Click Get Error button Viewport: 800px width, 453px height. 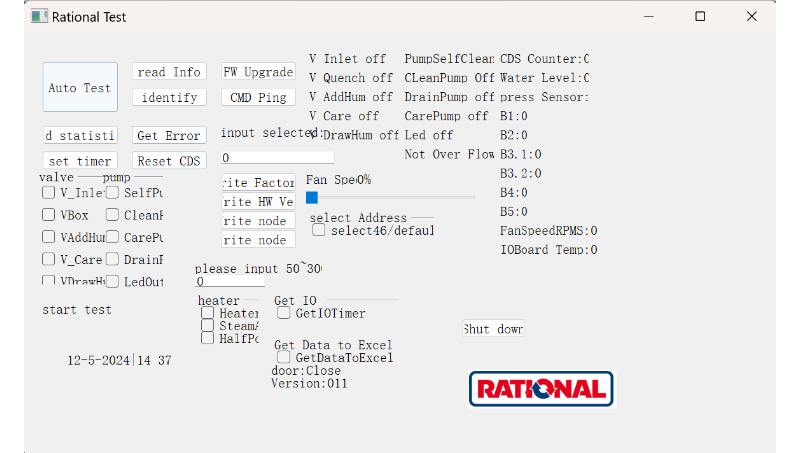pos(169,135)
